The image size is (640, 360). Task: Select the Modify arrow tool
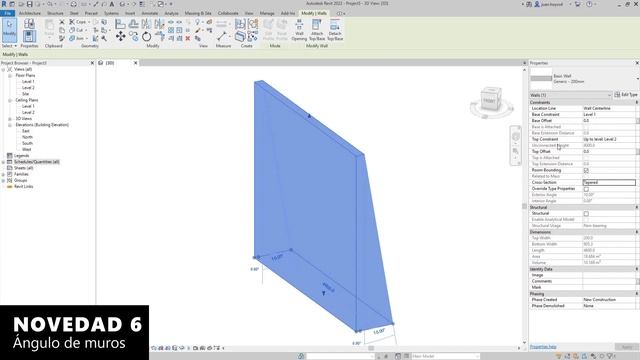[x=9, y=29]
